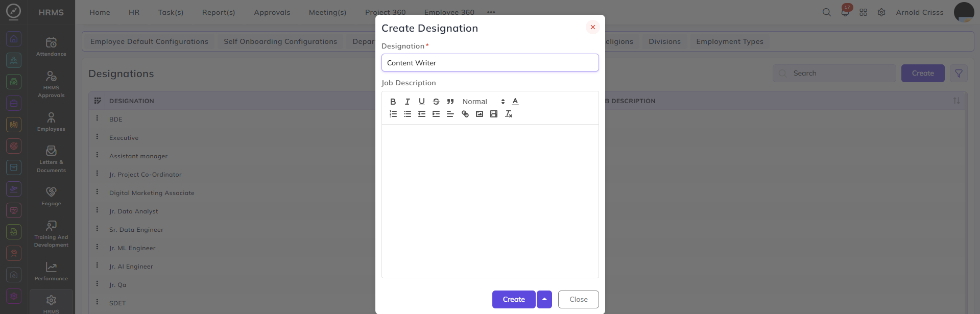Increase indent in the editor
Screen dimensions: 980x314
436,114
